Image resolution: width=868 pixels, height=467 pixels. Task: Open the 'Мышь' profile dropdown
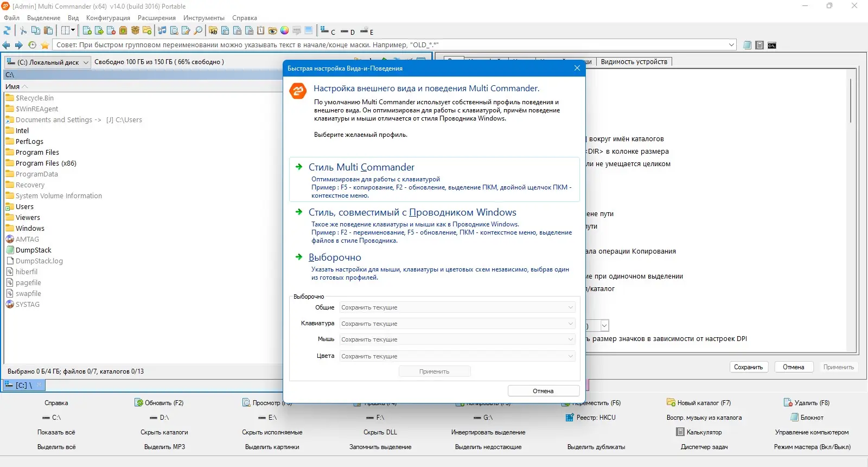pyautogui.click(x=457, y=339)
